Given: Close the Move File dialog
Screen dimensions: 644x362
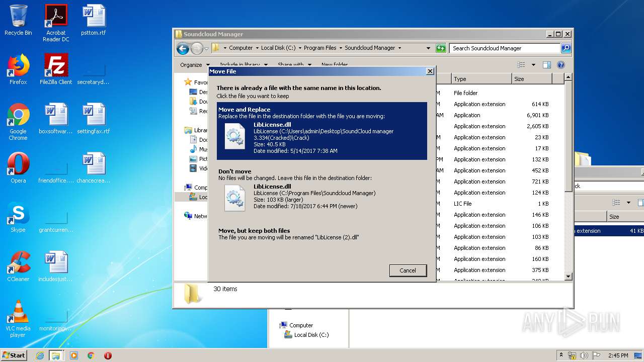Looking at the screenshot, I should click(430, 71).
